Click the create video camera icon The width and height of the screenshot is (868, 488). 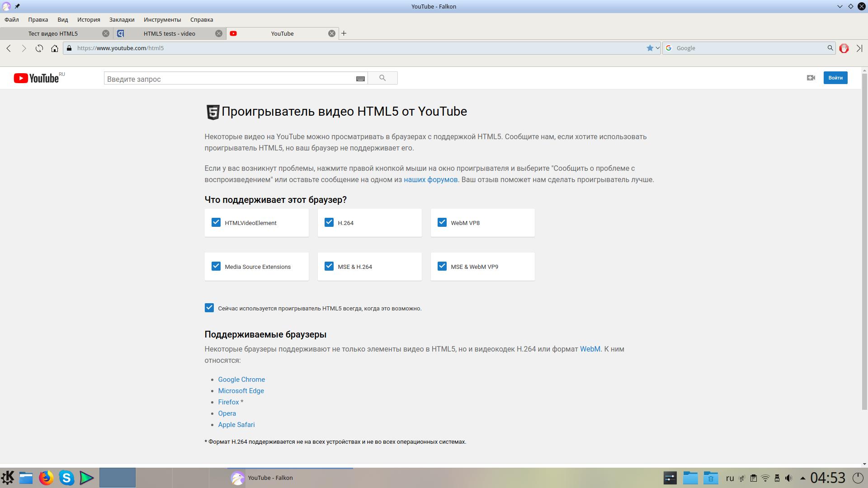pos(811,78)
